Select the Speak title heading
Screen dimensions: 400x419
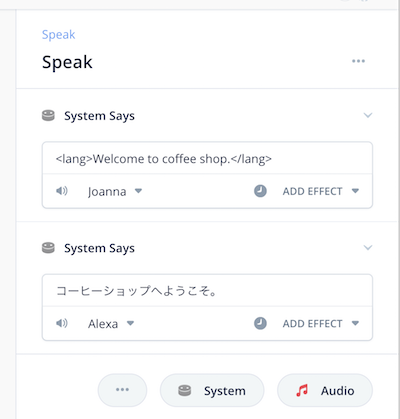67,62
